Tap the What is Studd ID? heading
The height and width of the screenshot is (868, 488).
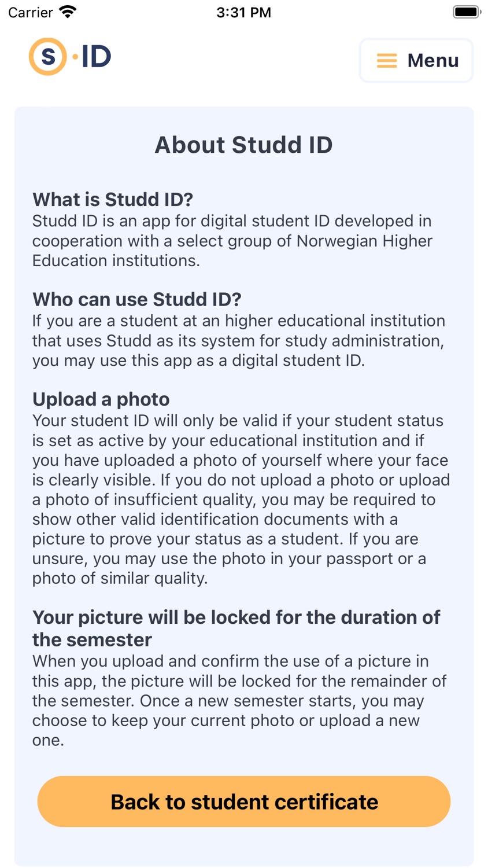pyautogui.click(x=113, y=200)
